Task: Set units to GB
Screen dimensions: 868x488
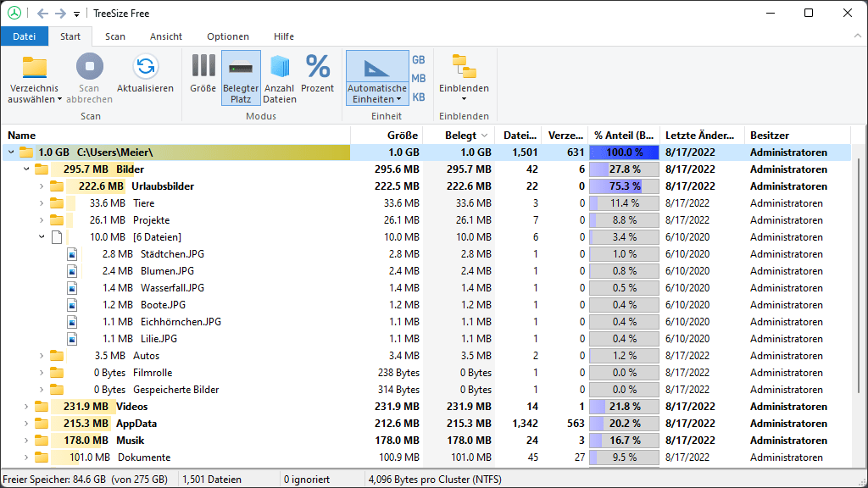Action: point(419,60)
